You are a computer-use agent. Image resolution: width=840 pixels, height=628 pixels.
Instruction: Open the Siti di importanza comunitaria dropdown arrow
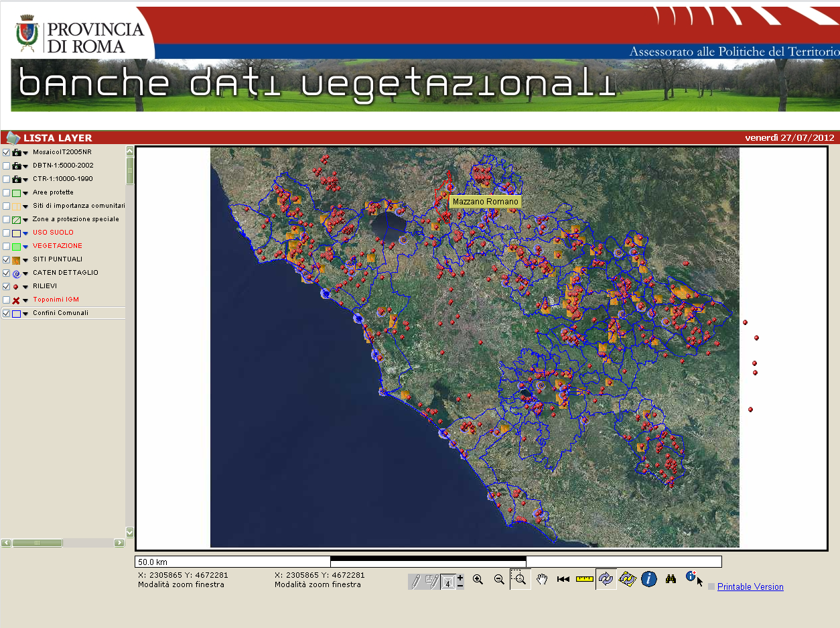coord(25,207)
